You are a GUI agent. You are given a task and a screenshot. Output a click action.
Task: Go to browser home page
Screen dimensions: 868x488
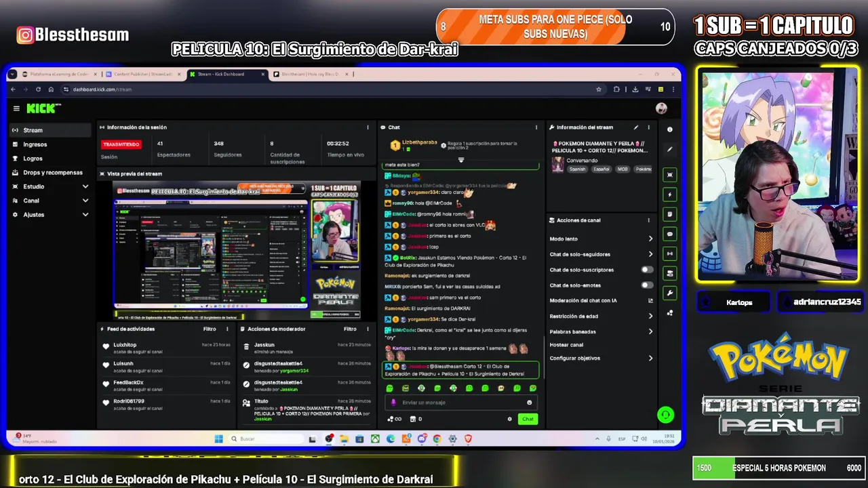click(x=51, y=89)
